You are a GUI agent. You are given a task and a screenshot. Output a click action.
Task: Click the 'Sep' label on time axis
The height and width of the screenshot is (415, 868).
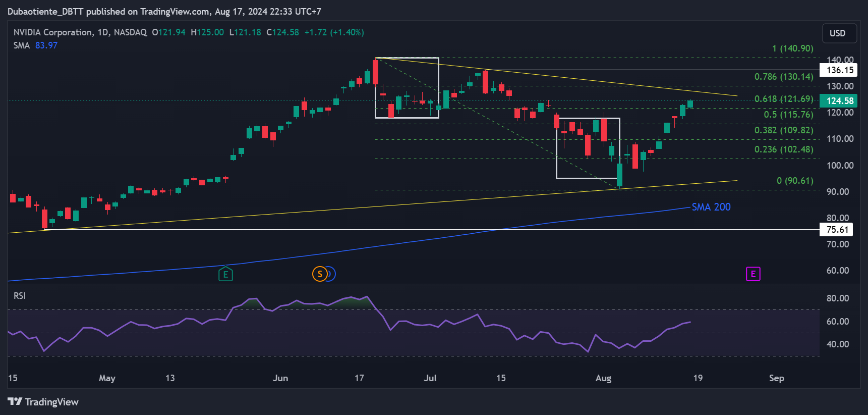click(777, 378)
